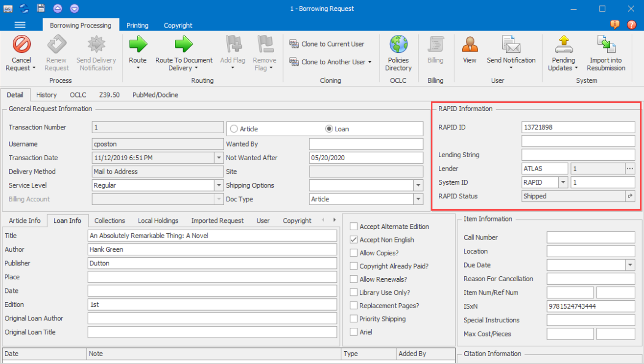Image resolution: width=644 pixels, height=364 pixels.
Task: Open the Doc Type dropdown
Action: click(x=419, y=199)
